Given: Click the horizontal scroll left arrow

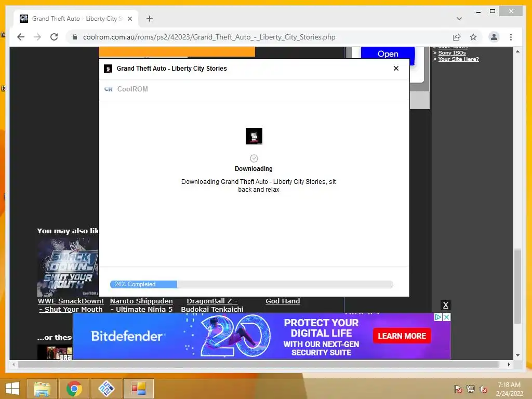Looking at the screenshot, I should (x=14, y=364).
